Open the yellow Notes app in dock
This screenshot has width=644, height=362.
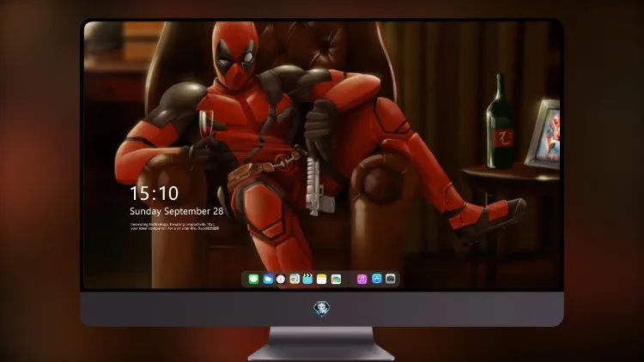pos(322,279)
